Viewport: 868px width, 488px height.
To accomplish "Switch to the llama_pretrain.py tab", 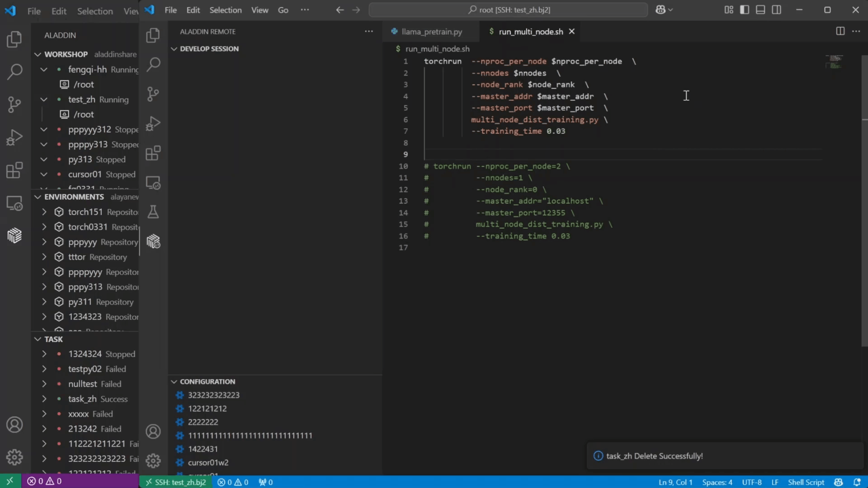I will 431,32.
